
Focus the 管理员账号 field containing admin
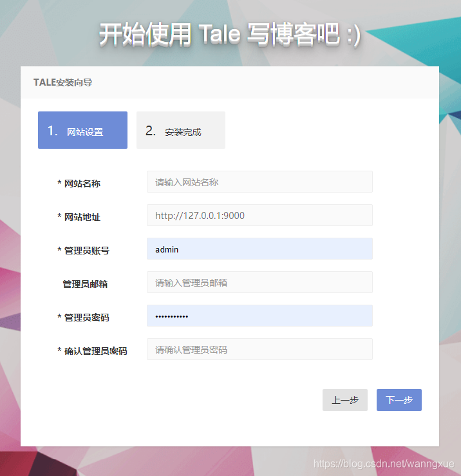click(x=259, y=249)
